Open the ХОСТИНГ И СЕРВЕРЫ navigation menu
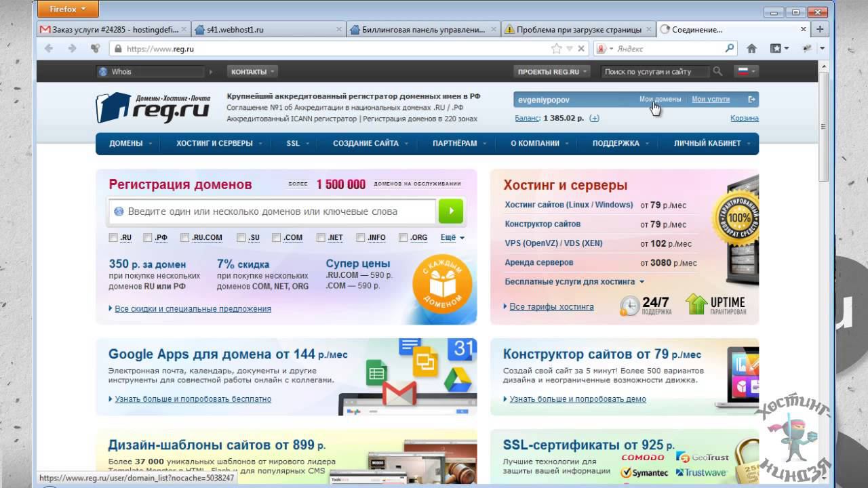 (x=218, y=143)
